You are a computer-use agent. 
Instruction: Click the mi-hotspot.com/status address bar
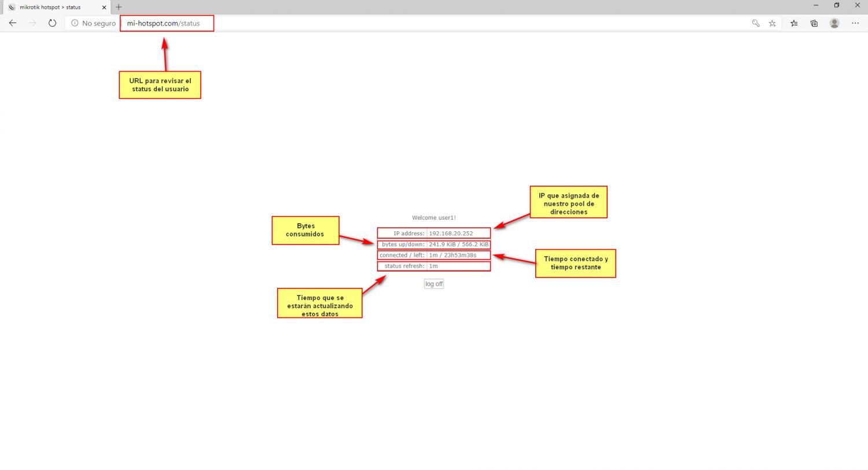(x=163, y=24)
